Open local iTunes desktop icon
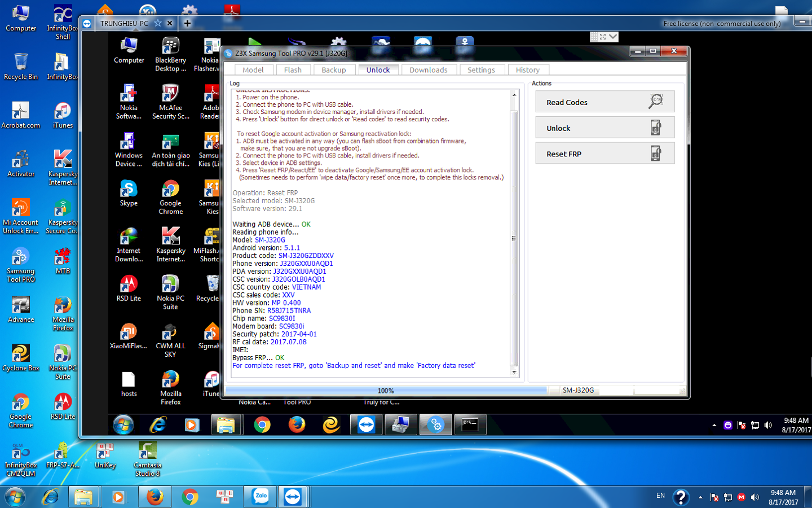 (x=63, y=115)
